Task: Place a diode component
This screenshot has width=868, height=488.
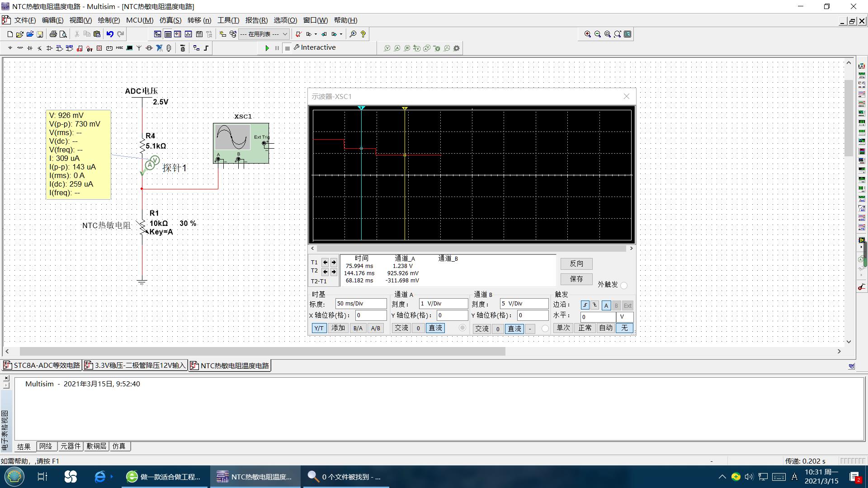Action: click(x=30, y=48)
